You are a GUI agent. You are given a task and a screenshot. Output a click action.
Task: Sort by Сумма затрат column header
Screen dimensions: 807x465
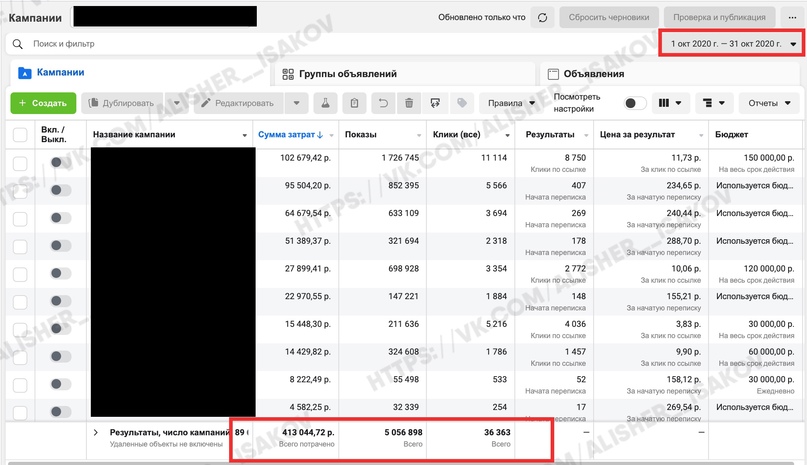point(290,134)
